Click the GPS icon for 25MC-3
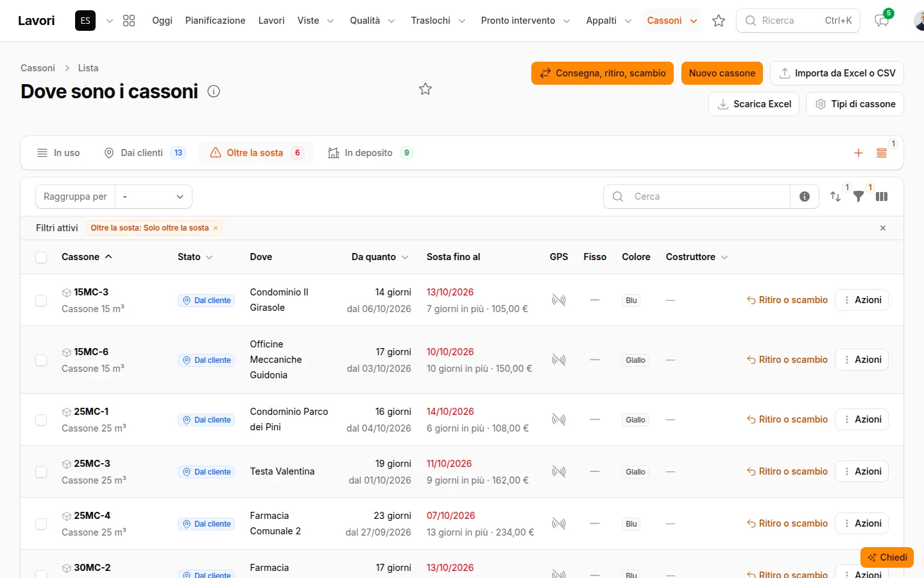Image resolution: width=924 pixels, height=578 pixels. pos(559,471)
